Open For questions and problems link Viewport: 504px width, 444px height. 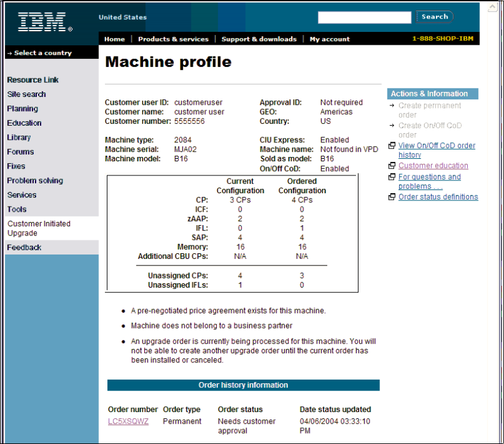point(430,182)
